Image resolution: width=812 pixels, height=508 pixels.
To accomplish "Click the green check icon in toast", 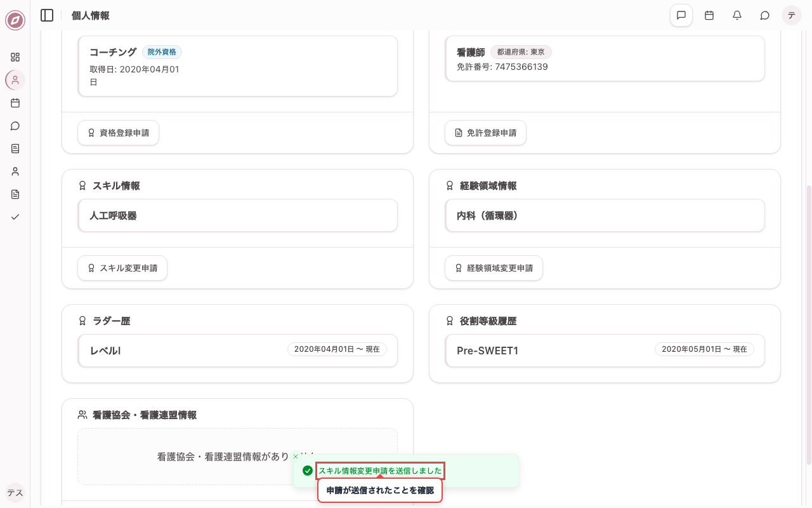I will point(308,471).
